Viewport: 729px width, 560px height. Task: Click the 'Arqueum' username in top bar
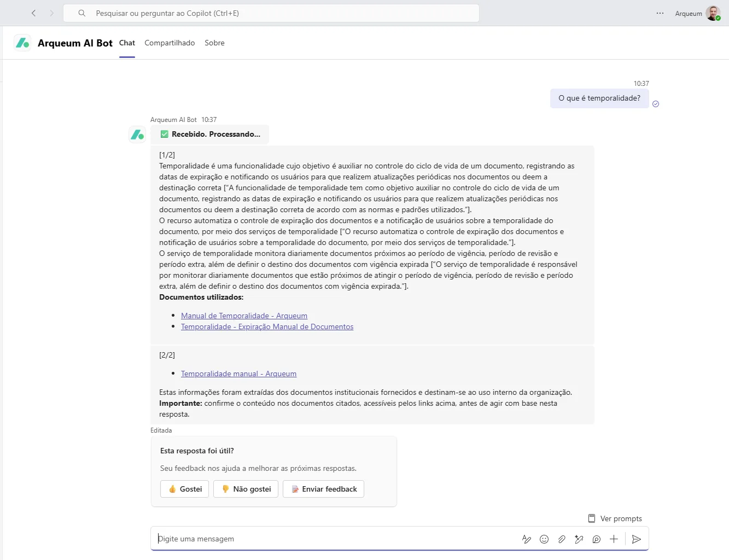(x=689, y=14)
